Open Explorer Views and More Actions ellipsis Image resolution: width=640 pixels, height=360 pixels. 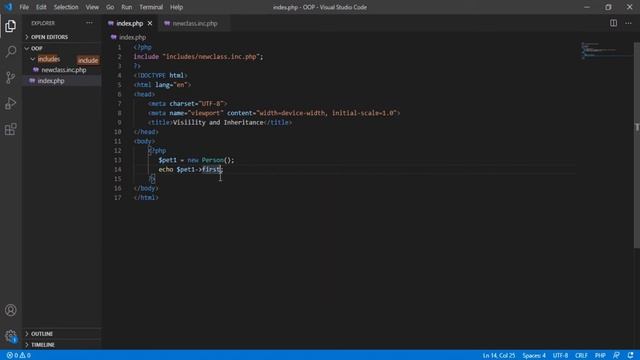coord(89,23)
